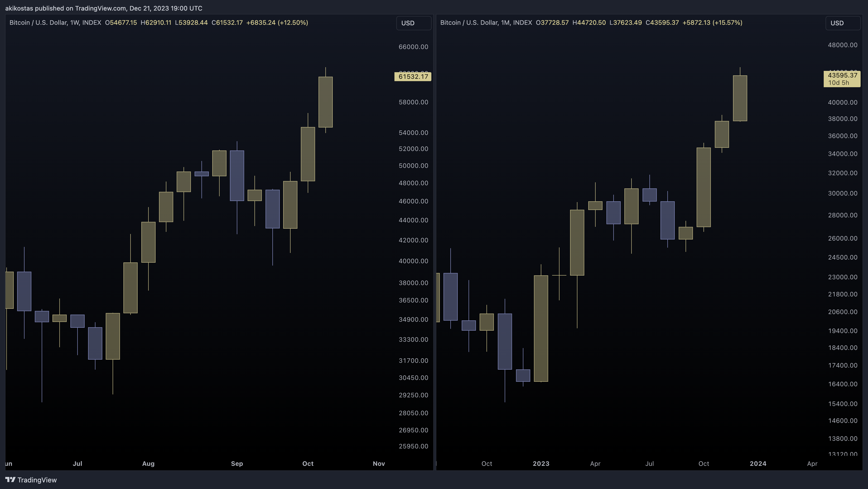
Task: Click the weekly low value L53928.44
Action: (x=191, y=23)
